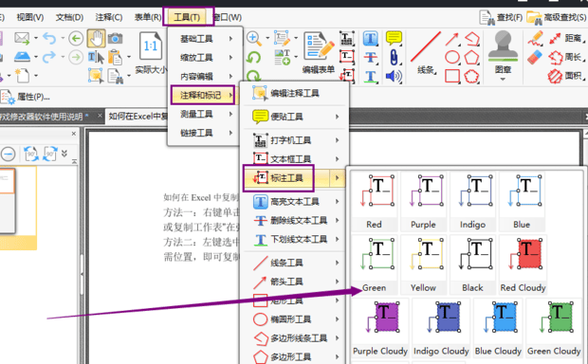Pick the Red Cloudy callout style
588x364 pixels.
(x=523, y=264)
